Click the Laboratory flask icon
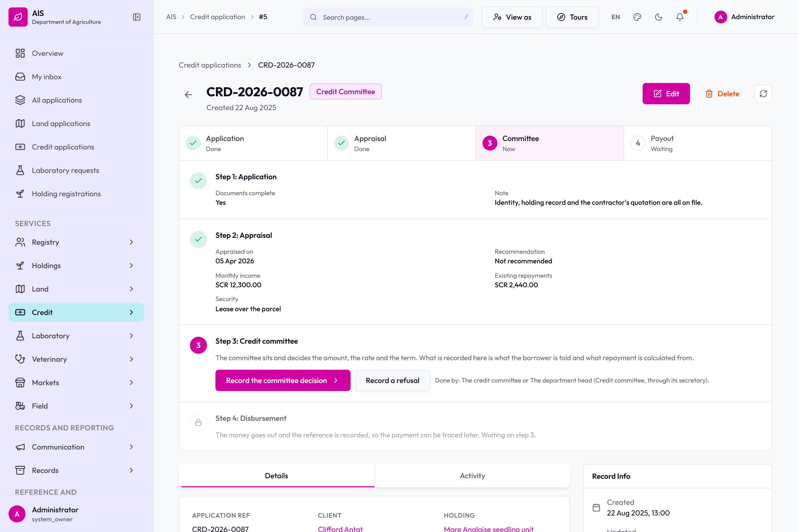 click(20, 336)
